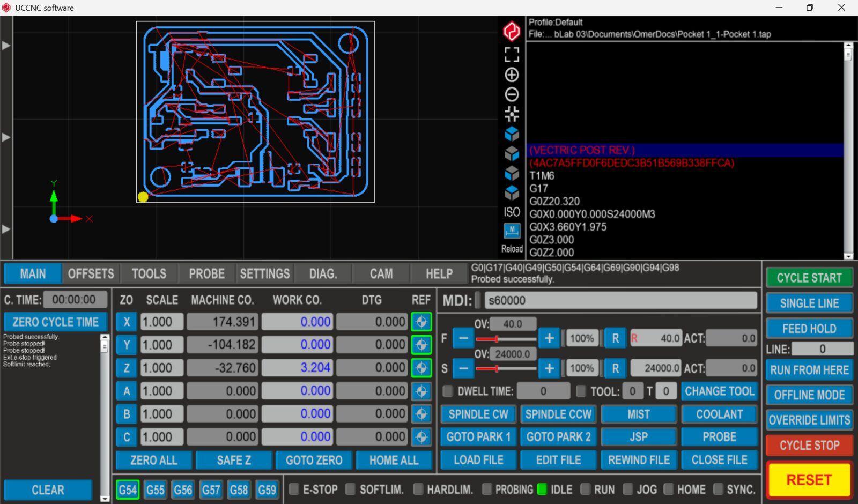Click the LOAD FILE button
This screenshot has height=504, width=858.
(x=478, y=460)
